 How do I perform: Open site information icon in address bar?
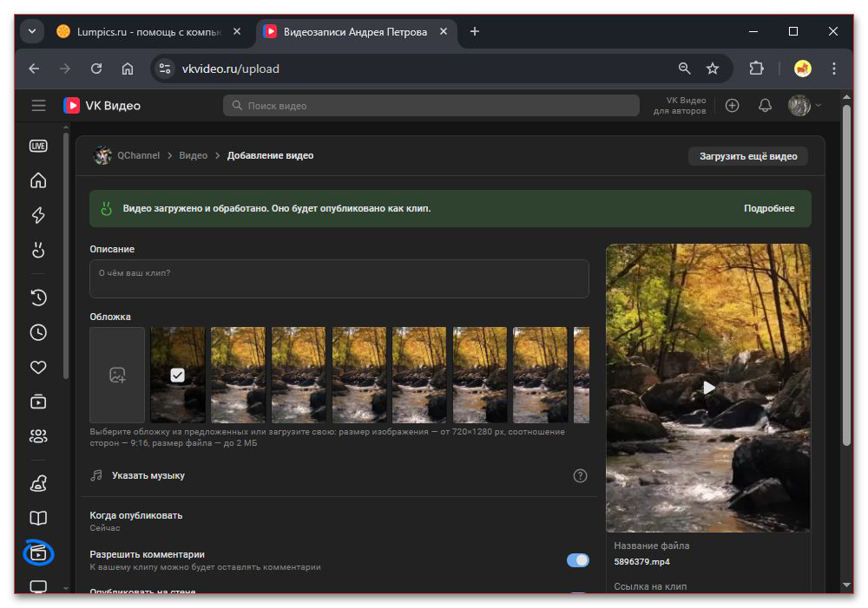click(165, 69)
